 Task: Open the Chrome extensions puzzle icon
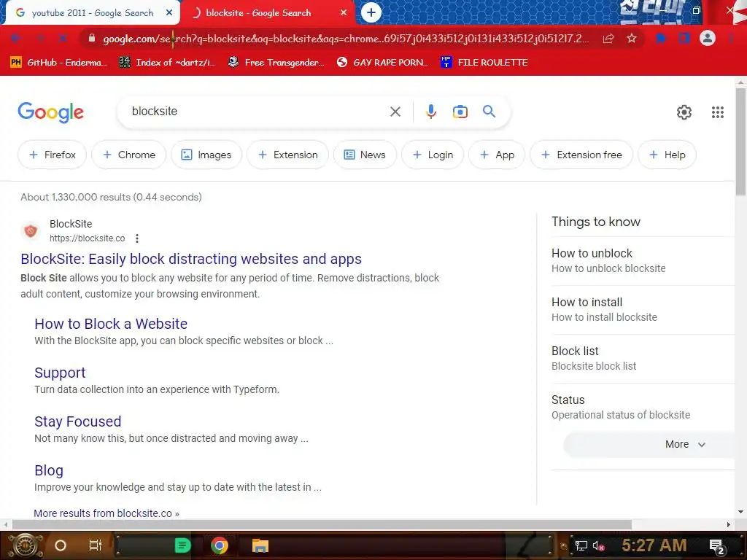click(661, 39)
